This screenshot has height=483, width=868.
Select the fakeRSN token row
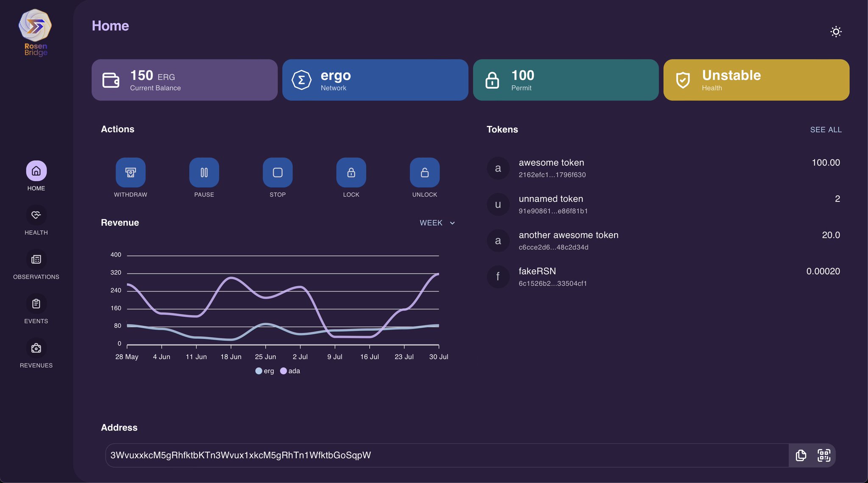coord(663,276)
